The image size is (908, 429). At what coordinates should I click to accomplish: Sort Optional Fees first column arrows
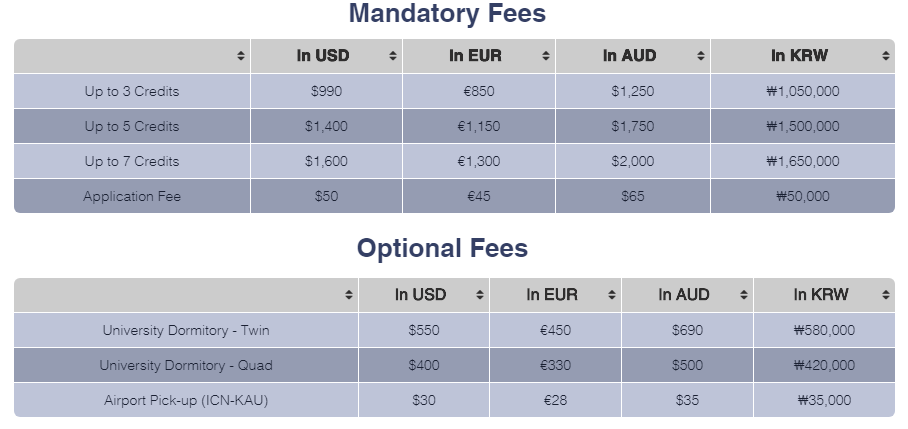pyautogui.click(x=349, y=295)
